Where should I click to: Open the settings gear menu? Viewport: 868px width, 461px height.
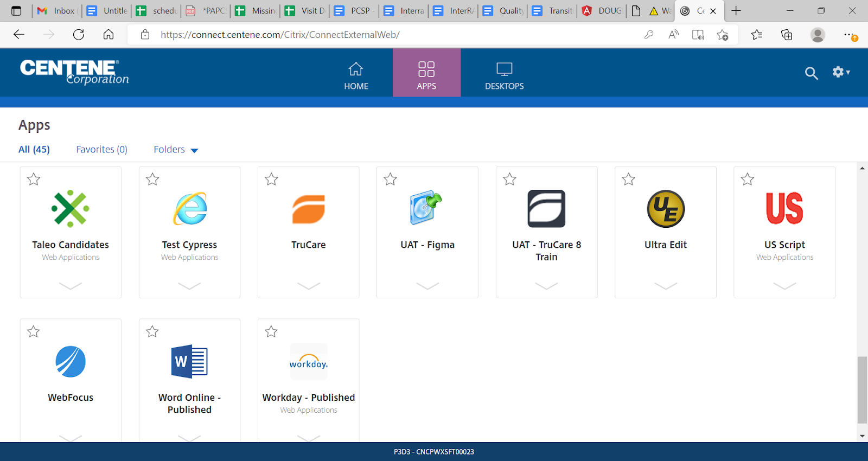(841, 72)
